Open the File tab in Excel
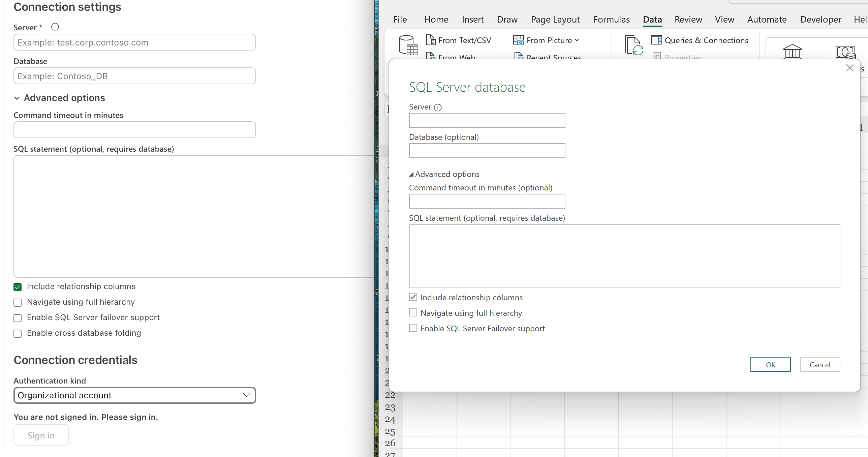This screenshot has width=868, height=457. pyautogui.click(x=400, y=20)
